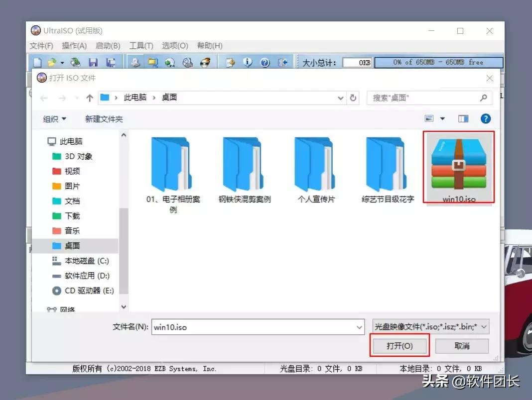Click the preview pane icon in the dialog
532x400 pixels.
pyautogui.click(x=462, y=118)
